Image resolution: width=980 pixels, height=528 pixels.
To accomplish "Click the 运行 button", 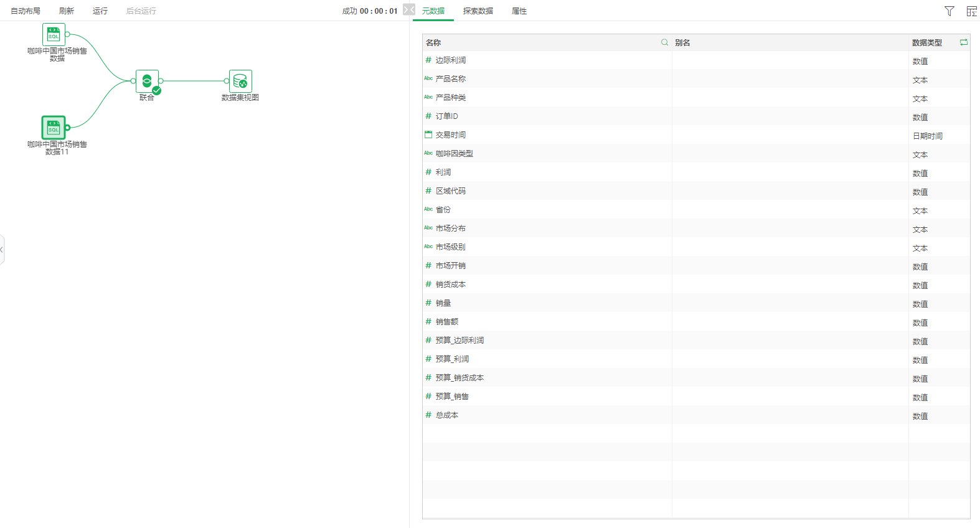I will click(x=100, y=11).
